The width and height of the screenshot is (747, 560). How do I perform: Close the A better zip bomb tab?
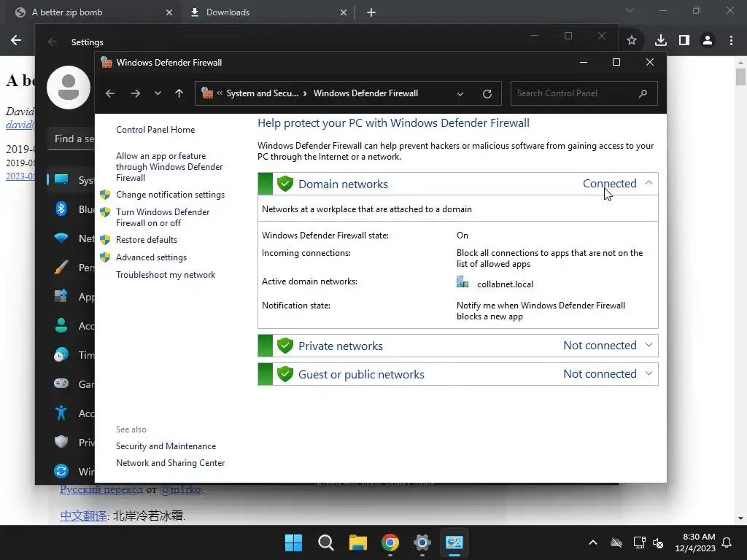pyautogui.click(x=169, y=12)
